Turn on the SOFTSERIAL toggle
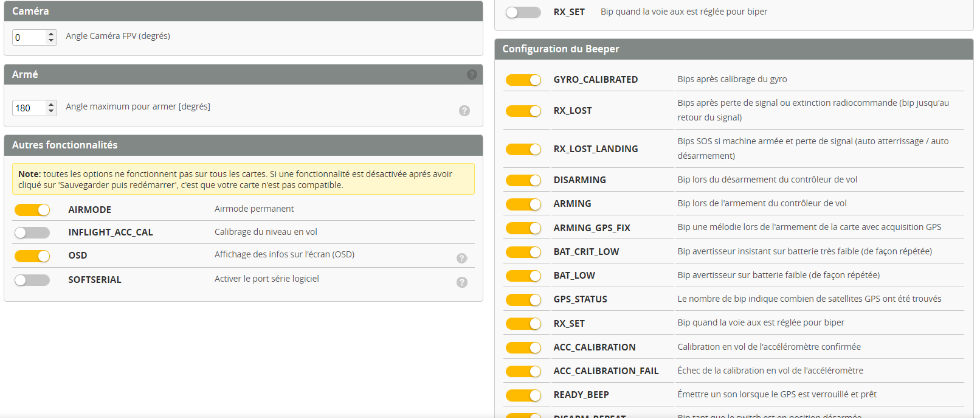The image size is (980, 418). pyautogui.click(x=32, y=280)
